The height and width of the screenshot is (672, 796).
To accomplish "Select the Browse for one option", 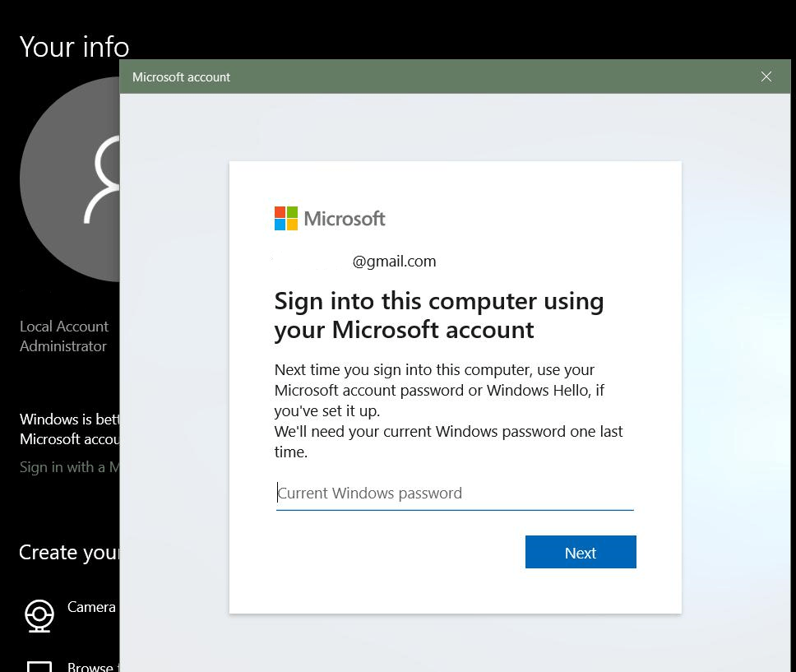I will click(94, 666).
